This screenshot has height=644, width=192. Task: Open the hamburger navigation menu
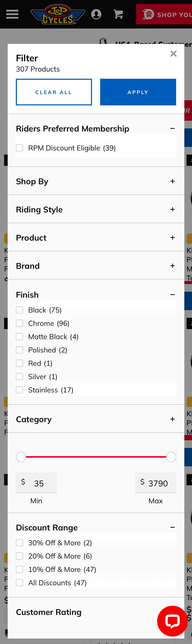pyautogui.click(x=12, y=14)
